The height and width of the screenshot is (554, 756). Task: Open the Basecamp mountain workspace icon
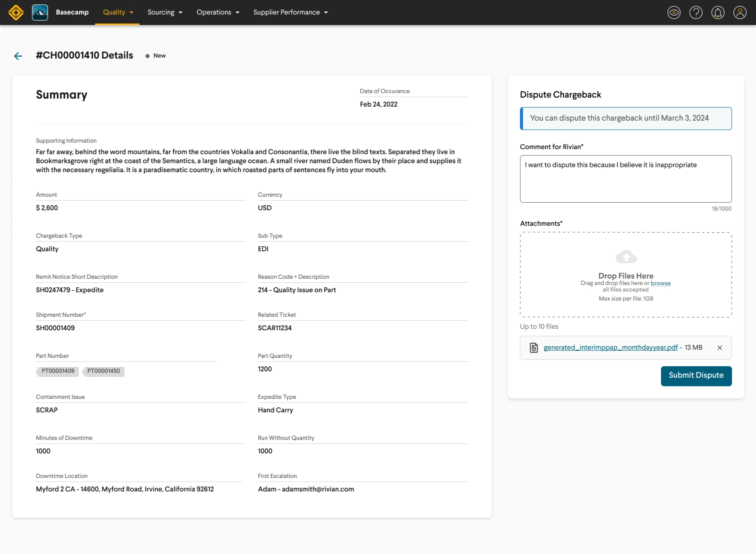click(x=40, y=13)
